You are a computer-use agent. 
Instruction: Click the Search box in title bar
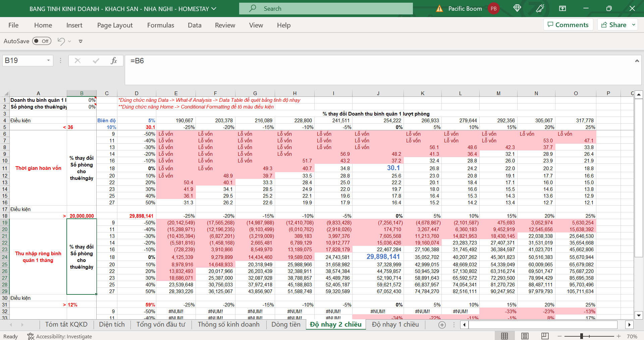point(326,9)
